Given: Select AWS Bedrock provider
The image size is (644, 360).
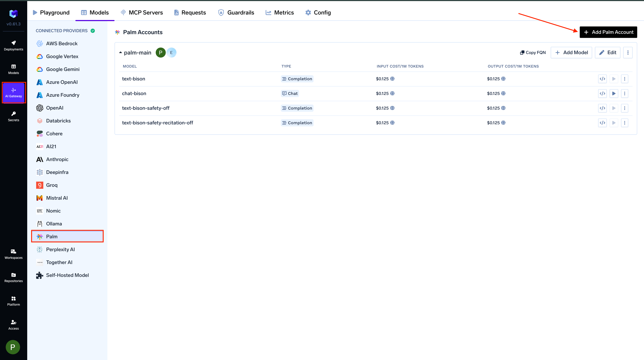Looking at the screenshot, I should click(x=67, y=44).
